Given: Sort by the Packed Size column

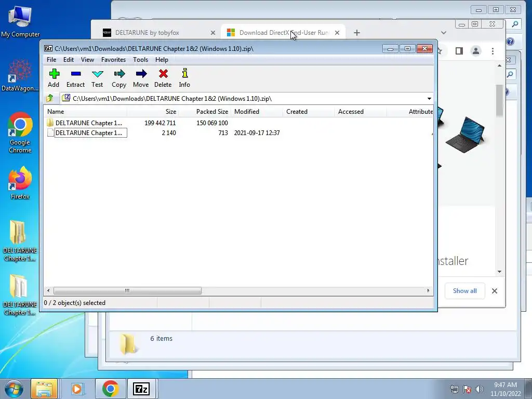Looking at the screenshot, I should [x=205, y=112].
